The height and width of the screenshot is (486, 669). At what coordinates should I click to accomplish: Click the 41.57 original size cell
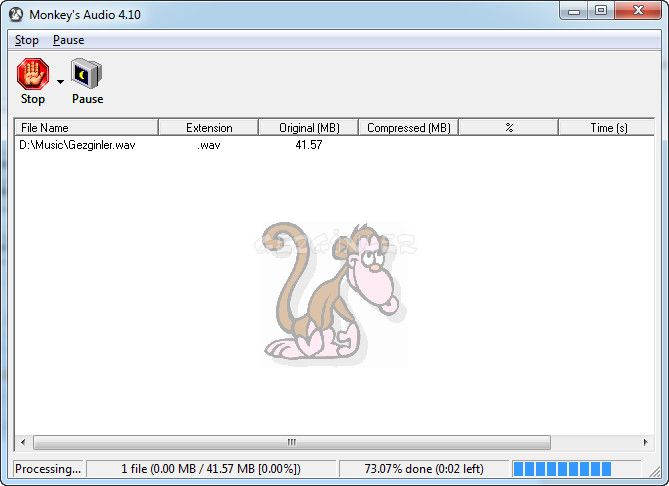309,145
